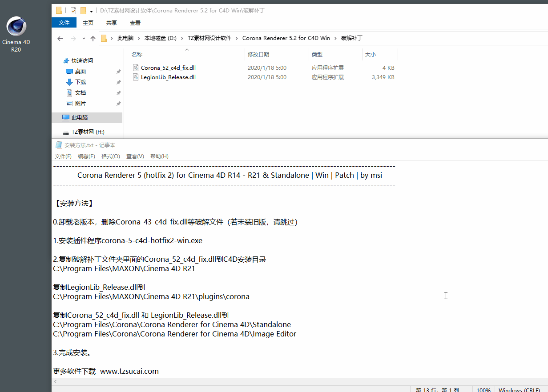This screenshot has width=548, height=392.
Task: Open the 编辑(E) menu in Notepad
Action: (86, 156)
